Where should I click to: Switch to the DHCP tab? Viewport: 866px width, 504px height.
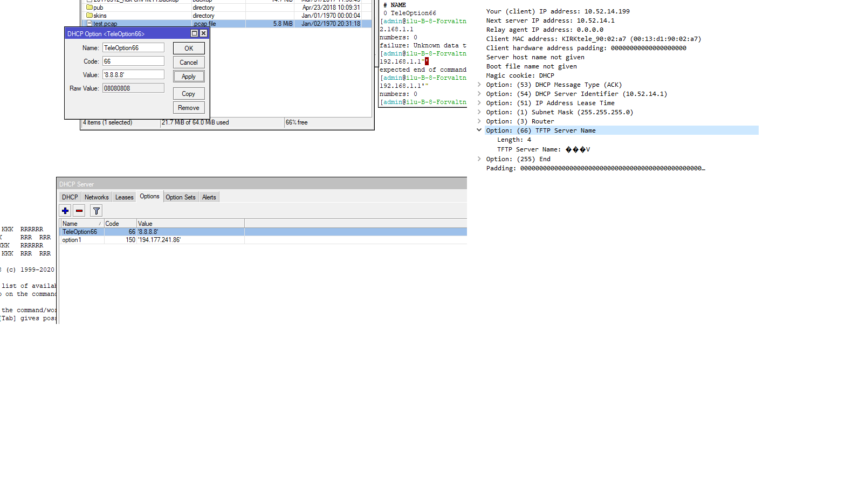[70, 197]
